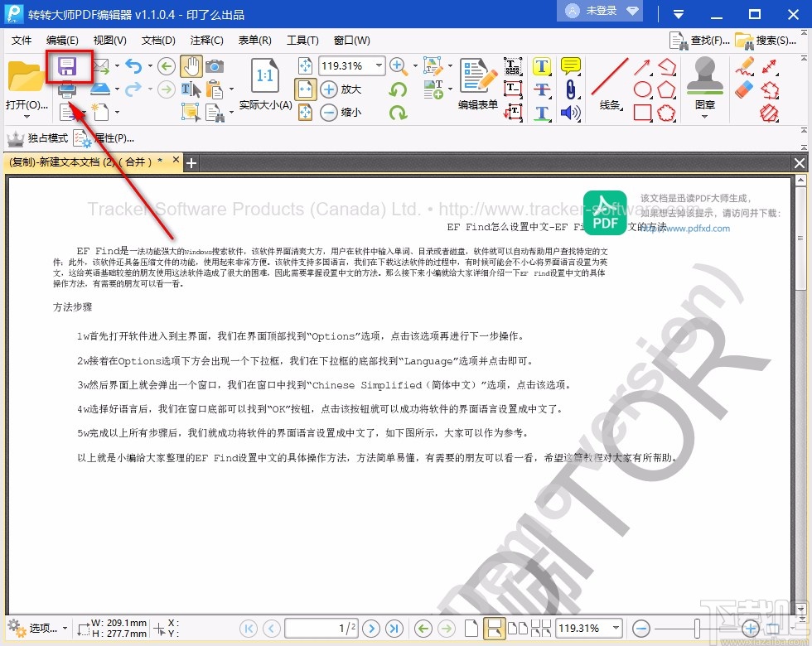Click the purple floppy-disk Save icon
This screenshot has height=646, width=812.
[67, 67]
